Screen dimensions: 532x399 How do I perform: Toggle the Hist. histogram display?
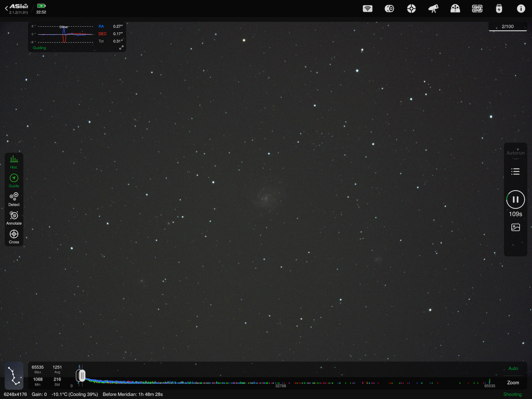pos(14,162)
